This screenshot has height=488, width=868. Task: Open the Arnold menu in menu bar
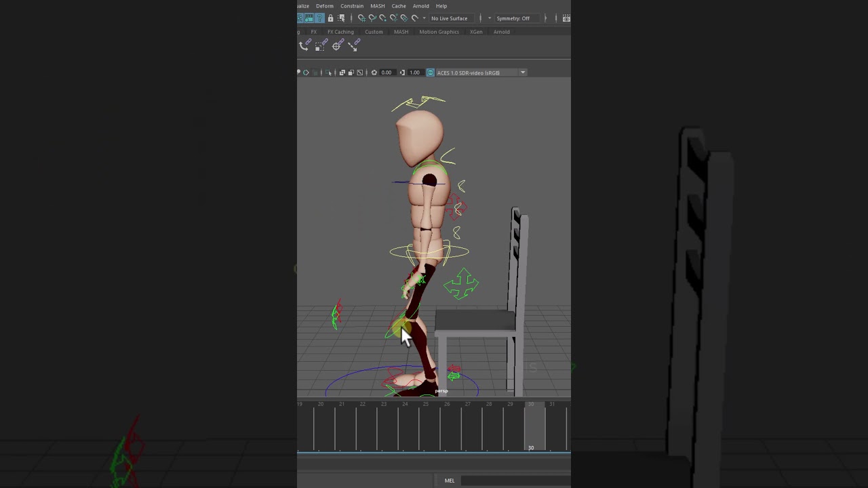420,6
